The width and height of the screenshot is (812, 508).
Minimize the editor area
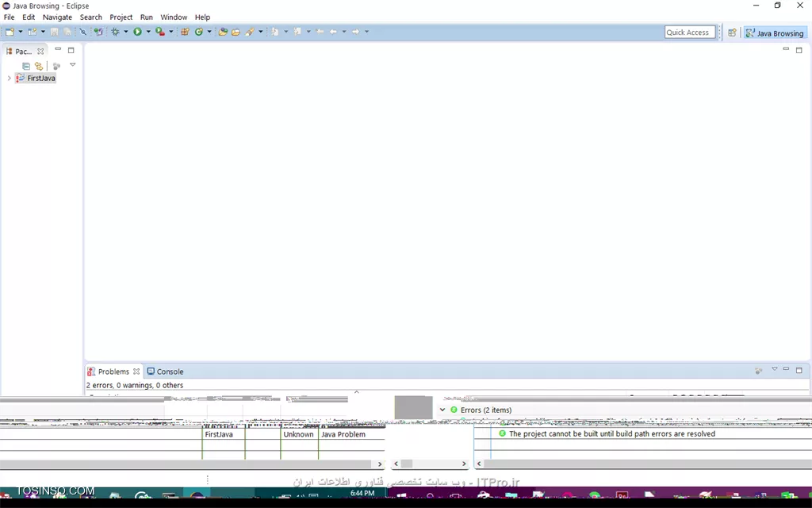coord(786,49)
